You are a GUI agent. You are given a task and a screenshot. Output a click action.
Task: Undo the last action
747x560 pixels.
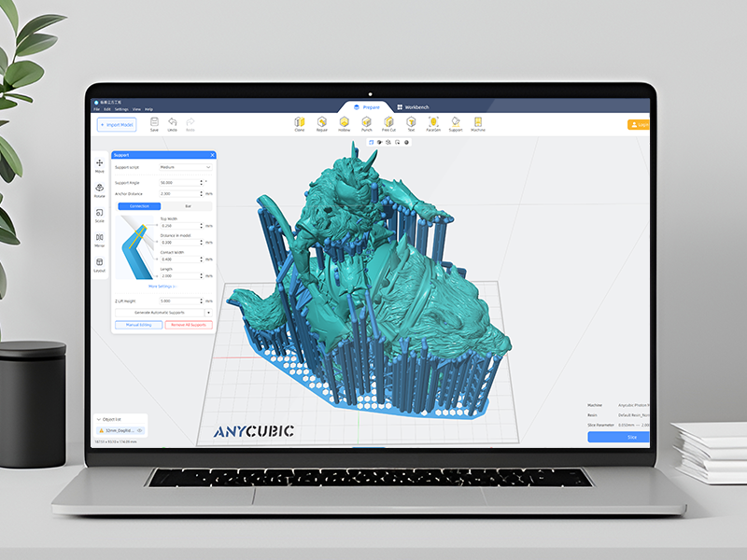point(173,123)
